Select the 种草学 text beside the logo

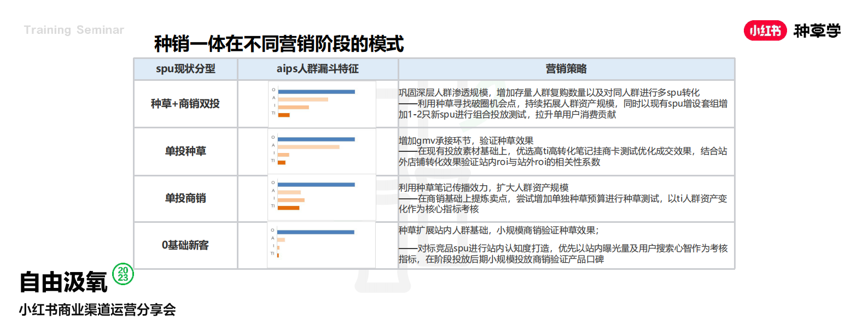point(817,31)
